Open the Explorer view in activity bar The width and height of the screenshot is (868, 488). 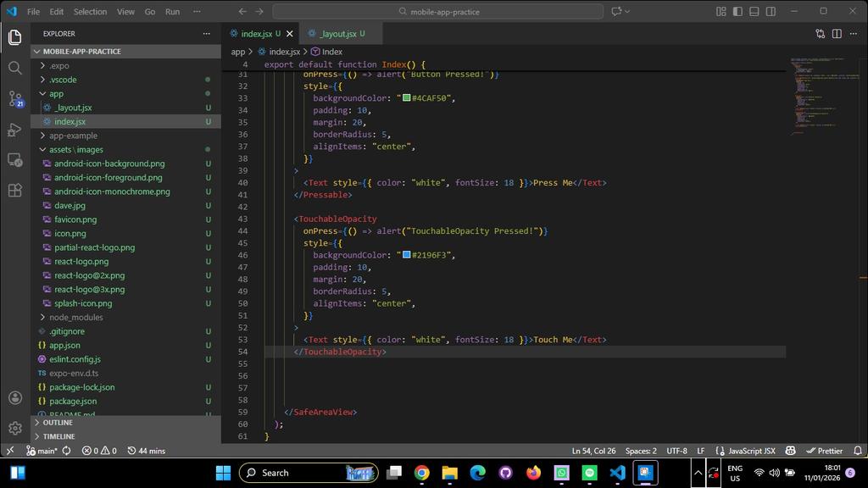tap(15, 37)
